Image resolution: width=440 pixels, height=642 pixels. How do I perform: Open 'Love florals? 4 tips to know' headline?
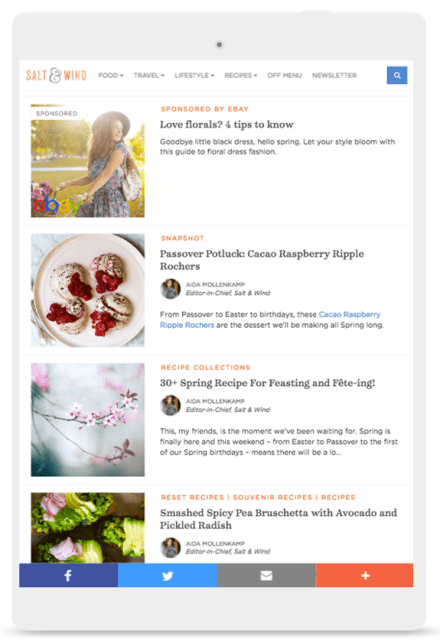tap(227, 124)
